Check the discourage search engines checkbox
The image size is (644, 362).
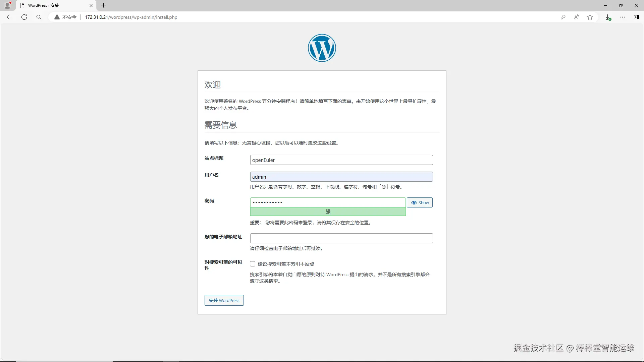(x=253, y=264)
